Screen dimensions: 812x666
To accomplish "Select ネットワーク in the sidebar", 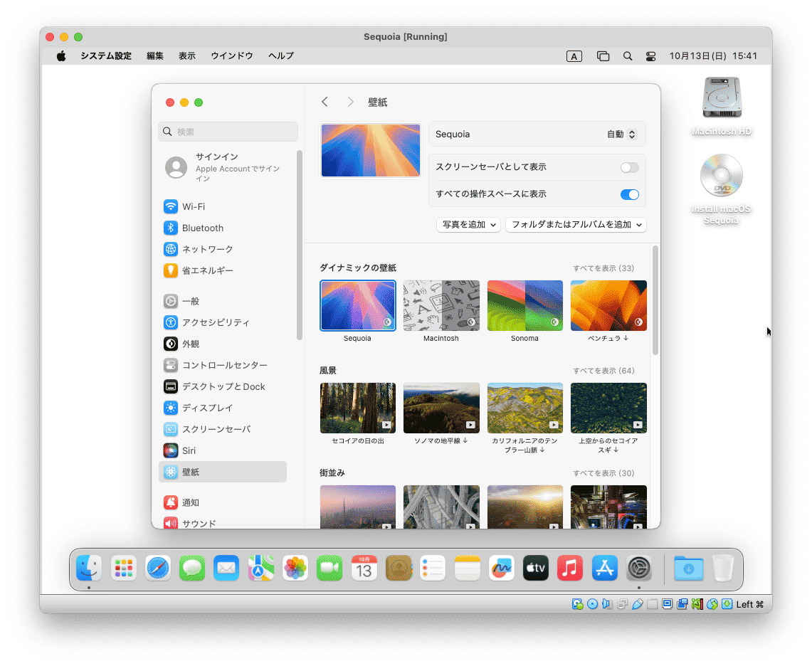I will point(223,249).
